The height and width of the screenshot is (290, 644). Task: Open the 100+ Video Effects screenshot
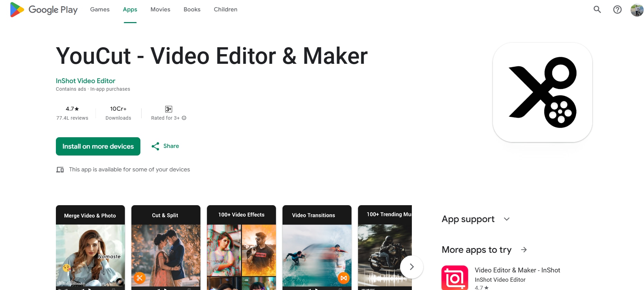241,248
